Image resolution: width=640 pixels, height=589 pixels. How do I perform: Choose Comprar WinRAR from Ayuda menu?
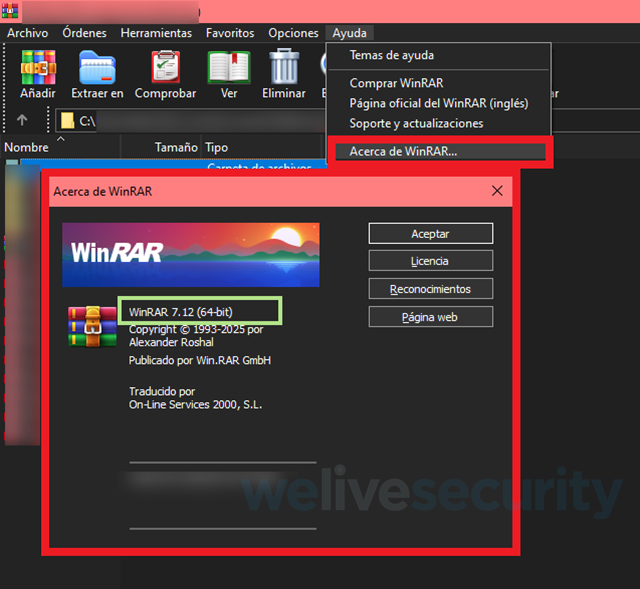[396, 83]
